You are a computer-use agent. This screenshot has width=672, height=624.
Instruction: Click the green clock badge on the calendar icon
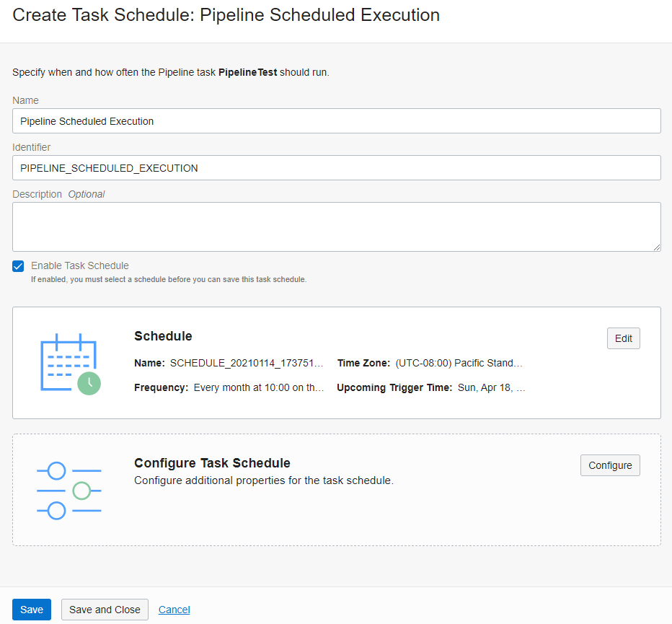89,384
